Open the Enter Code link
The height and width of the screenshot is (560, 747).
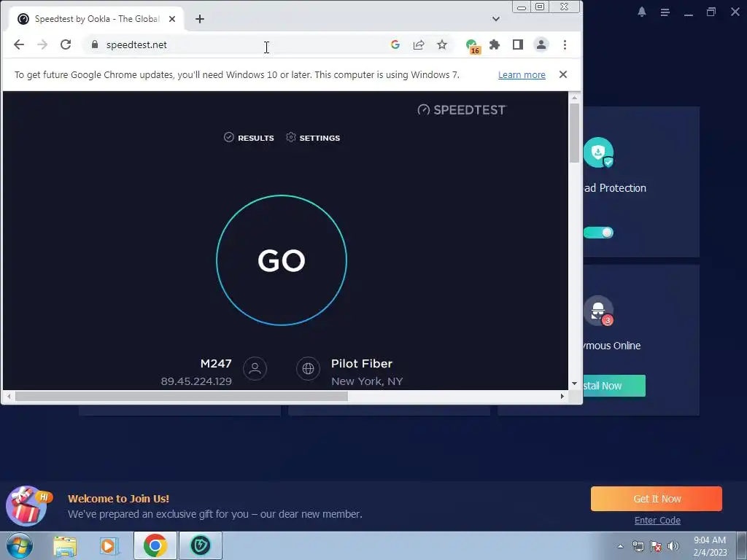[657, 521]
